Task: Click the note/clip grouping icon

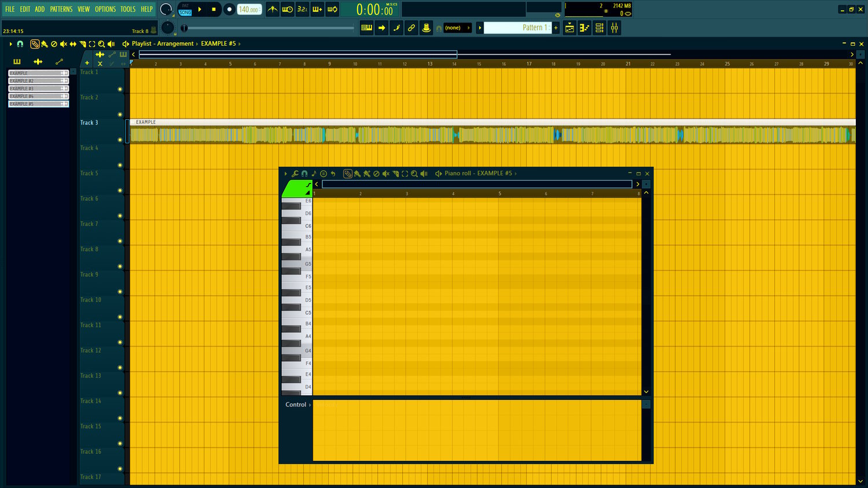Action: (x=396, y=27)
